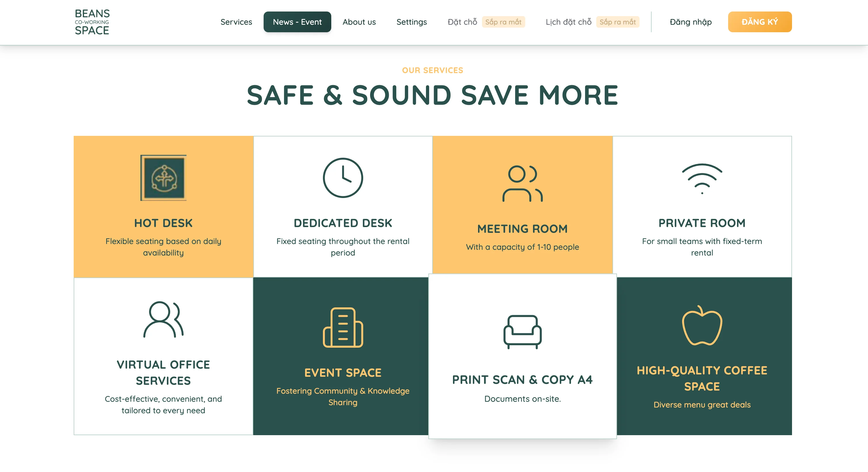Select the News - Event tab

pyautogui.click(x=297, y=22)
